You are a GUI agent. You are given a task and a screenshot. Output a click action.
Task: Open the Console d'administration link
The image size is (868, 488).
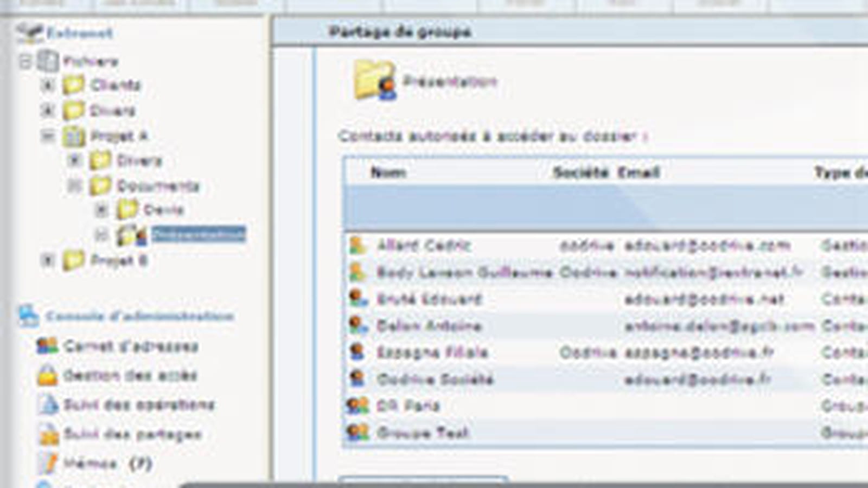tap(139, 316)
